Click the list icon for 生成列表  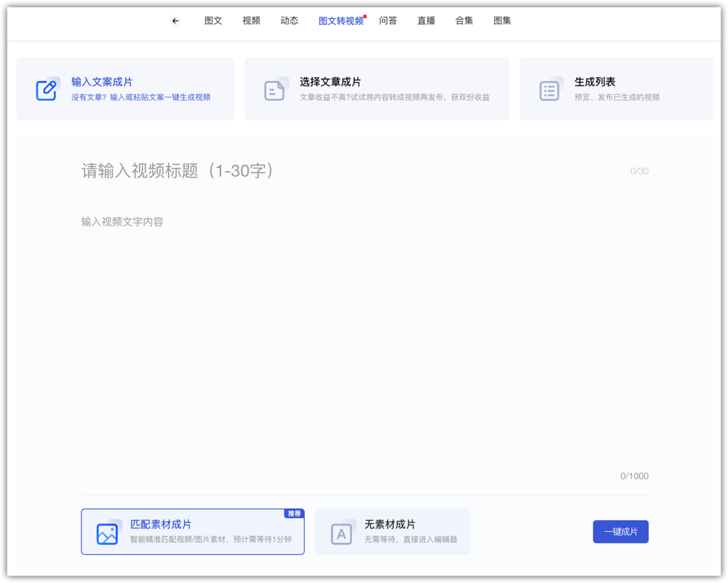pos(550,90)
